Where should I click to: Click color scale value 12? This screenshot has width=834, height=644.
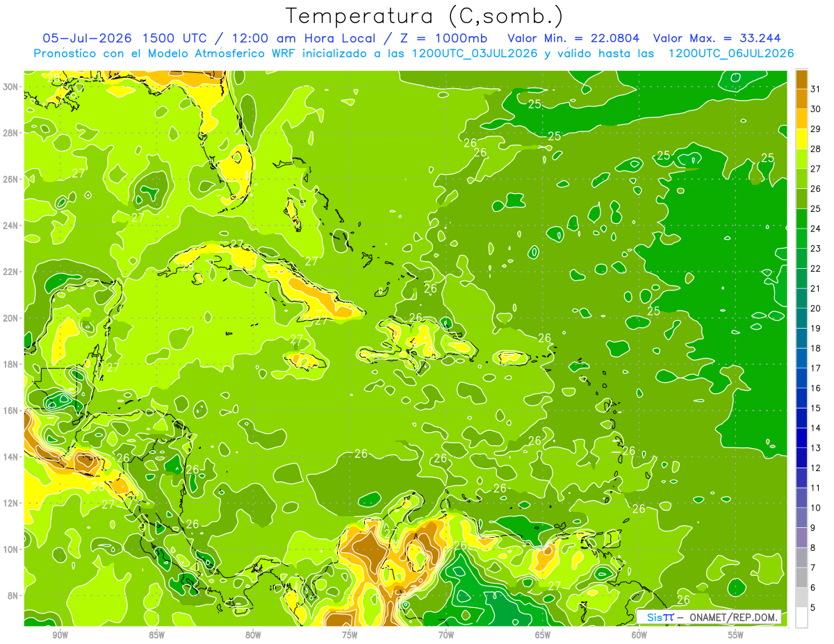[816, 468]
